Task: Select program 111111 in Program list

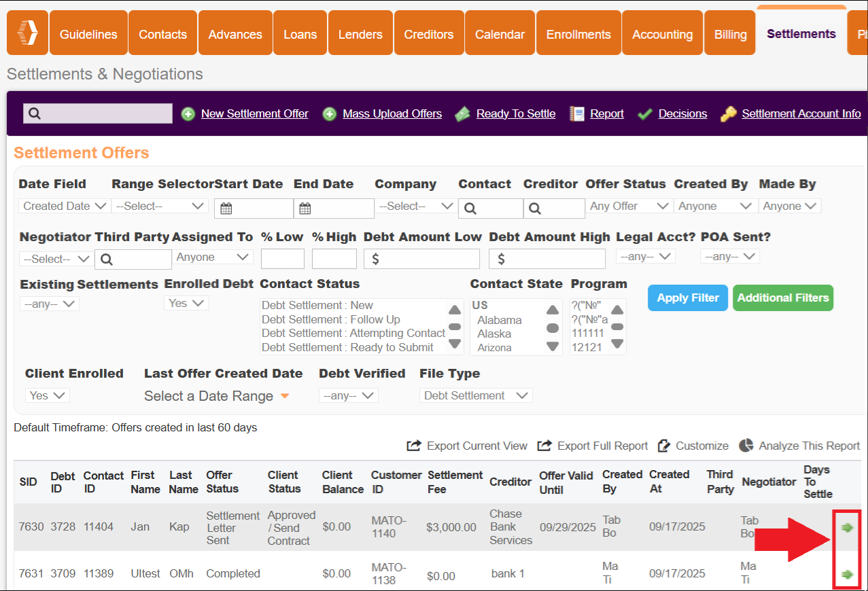Action: [588, 334]
